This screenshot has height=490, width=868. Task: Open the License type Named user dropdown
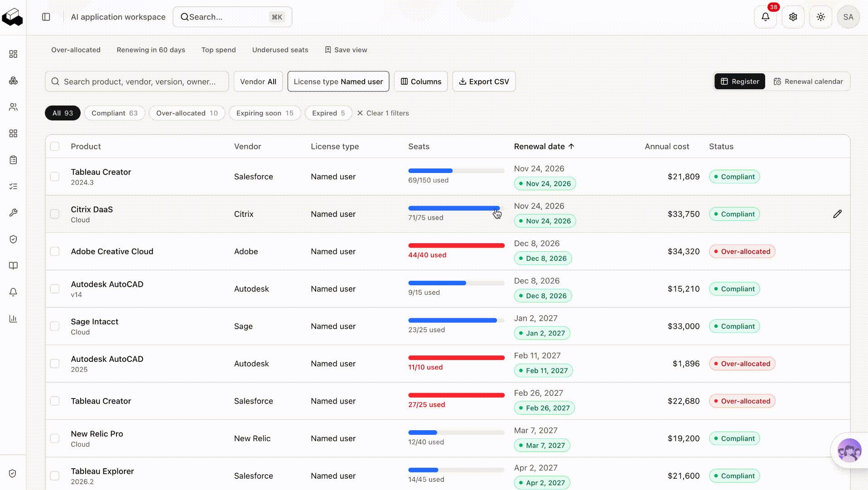coord(338,82)
